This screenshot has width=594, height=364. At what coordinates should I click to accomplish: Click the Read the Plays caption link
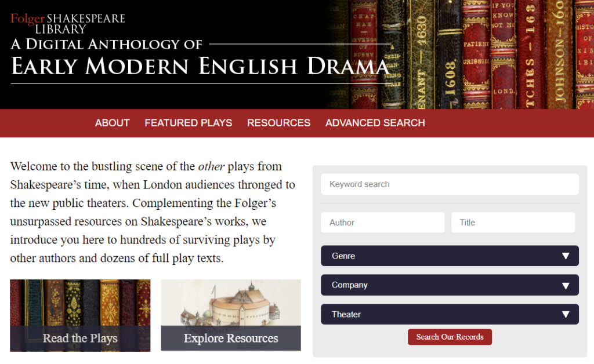[x=80, y=338]
